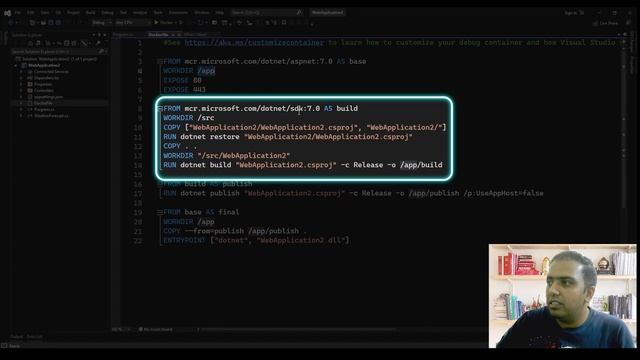Collapse the 'FROM ... AS base' code block
This screenshot has width=640, height=360.
(x=160, y=62)
